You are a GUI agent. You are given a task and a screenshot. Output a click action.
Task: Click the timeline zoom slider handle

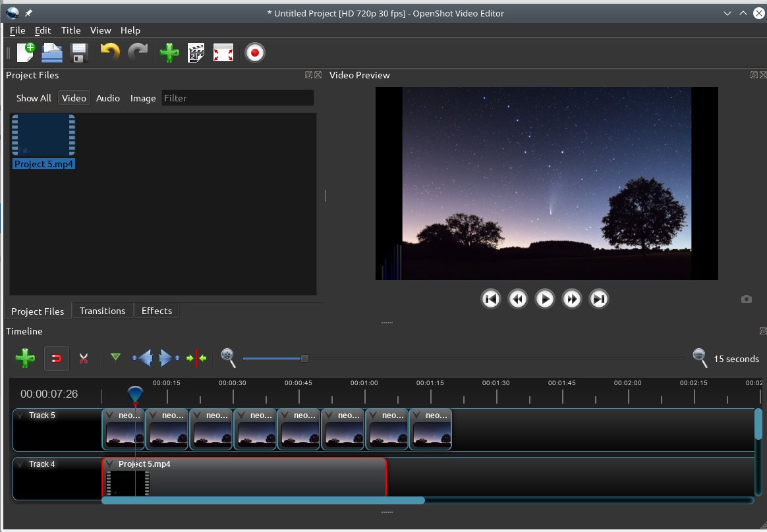(x=304, y=358)
